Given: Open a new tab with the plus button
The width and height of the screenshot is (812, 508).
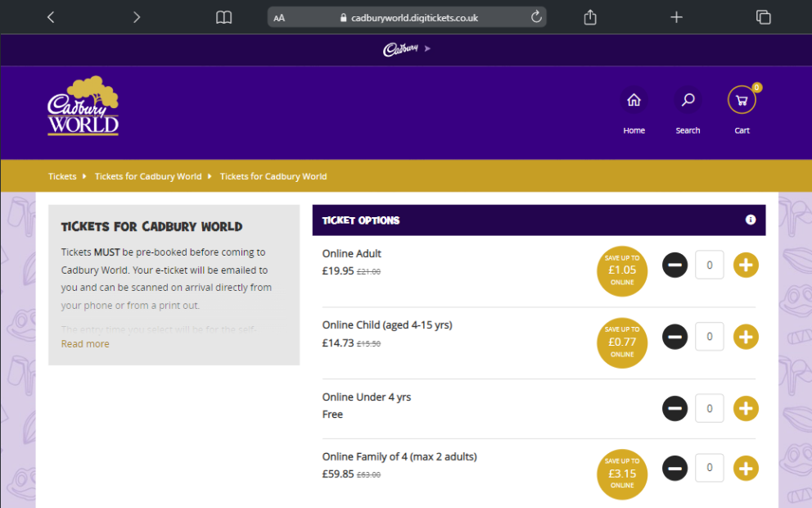Looking at the screenshot, I should (676, 16).
